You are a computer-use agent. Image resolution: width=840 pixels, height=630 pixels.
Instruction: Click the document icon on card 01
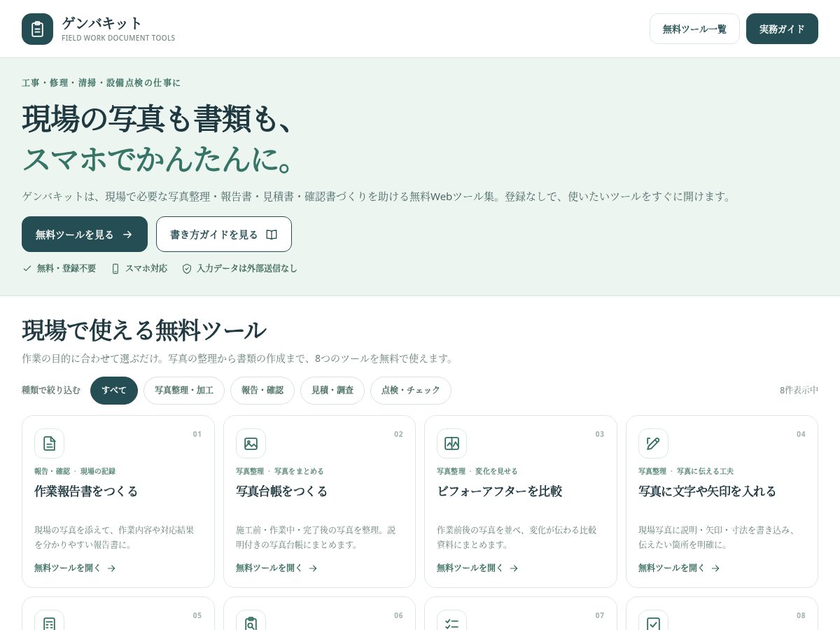49,443
